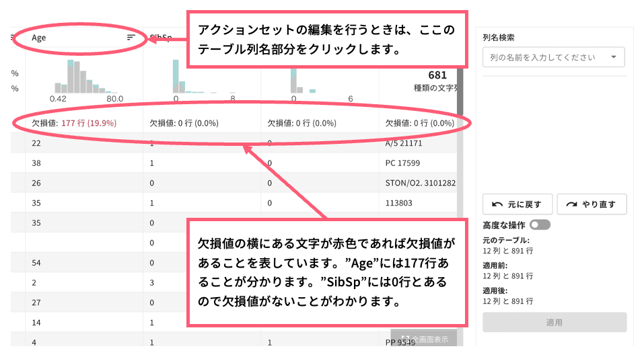This screenshot has width=644, height=361.
Task: Click the SibSp 欠損値: 0 行 (0.0%) text
Action: pyautogui.click(x=184, y=123)
